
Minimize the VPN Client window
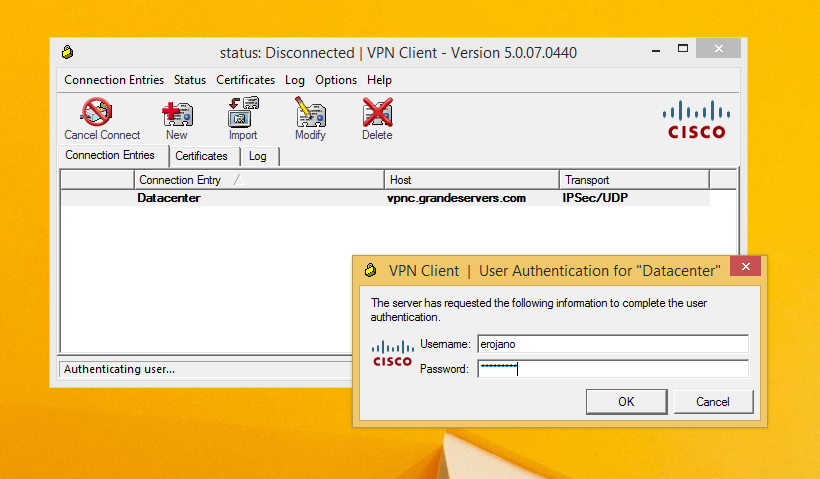pyautogui.click(x=656, y=50)
